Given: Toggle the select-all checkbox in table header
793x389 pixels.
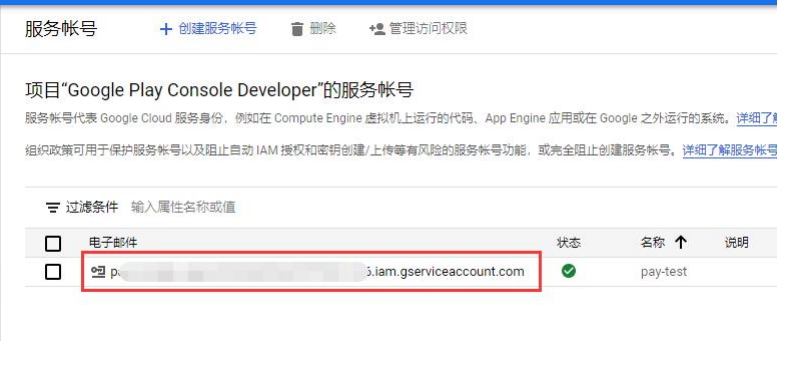Looking at the screenshot, I should [53, 244].
